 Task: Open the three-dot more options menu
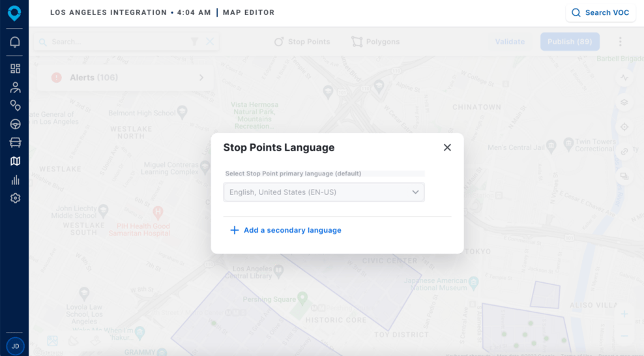[620, 42]
